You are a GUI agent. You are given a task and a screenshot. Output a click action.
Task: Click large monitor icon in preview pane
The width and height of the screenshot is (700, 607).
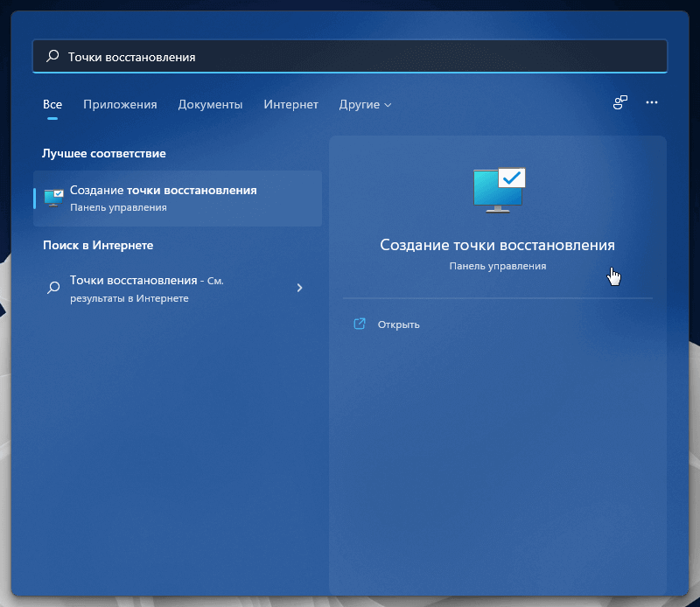(499, 189)
